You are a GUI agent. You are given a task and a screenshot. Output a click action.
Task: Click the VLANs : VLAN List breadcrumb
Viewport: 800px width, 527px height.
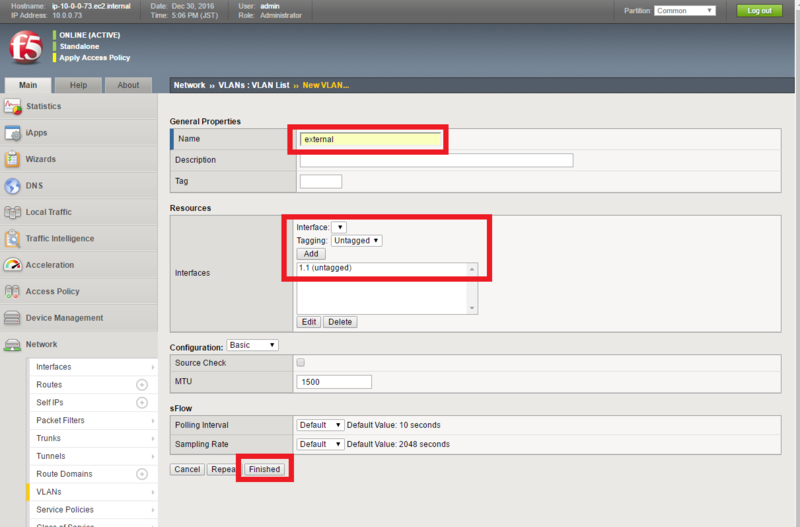254,85
